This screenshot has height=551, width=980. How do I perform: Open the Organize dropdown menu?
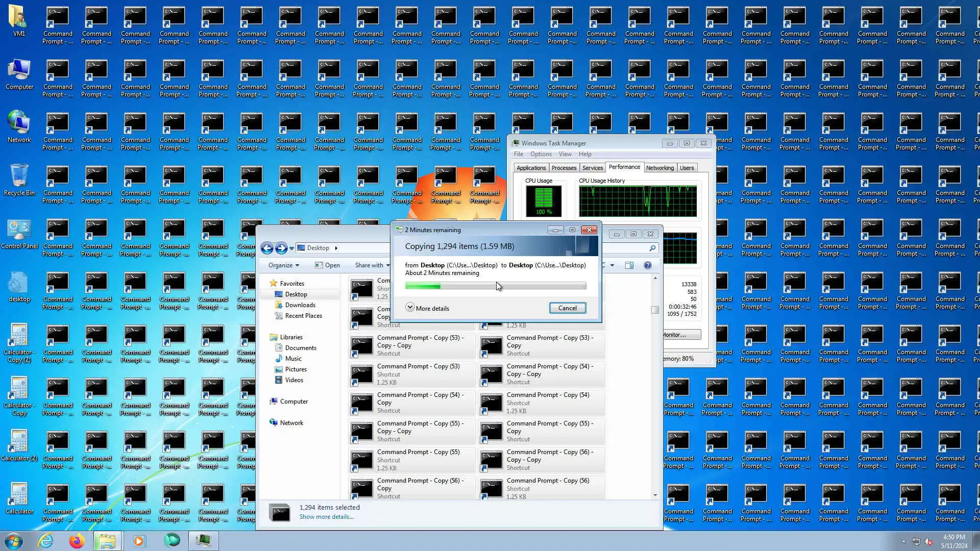coord(284,265)
